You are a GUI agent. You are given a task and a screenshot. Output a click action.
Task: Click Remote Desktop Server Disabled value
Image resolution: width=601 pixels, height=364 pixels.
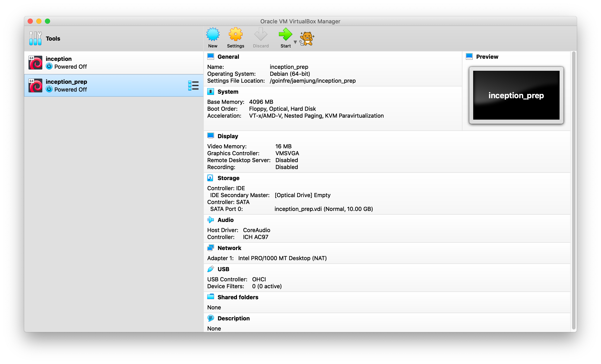pos(287,160)
